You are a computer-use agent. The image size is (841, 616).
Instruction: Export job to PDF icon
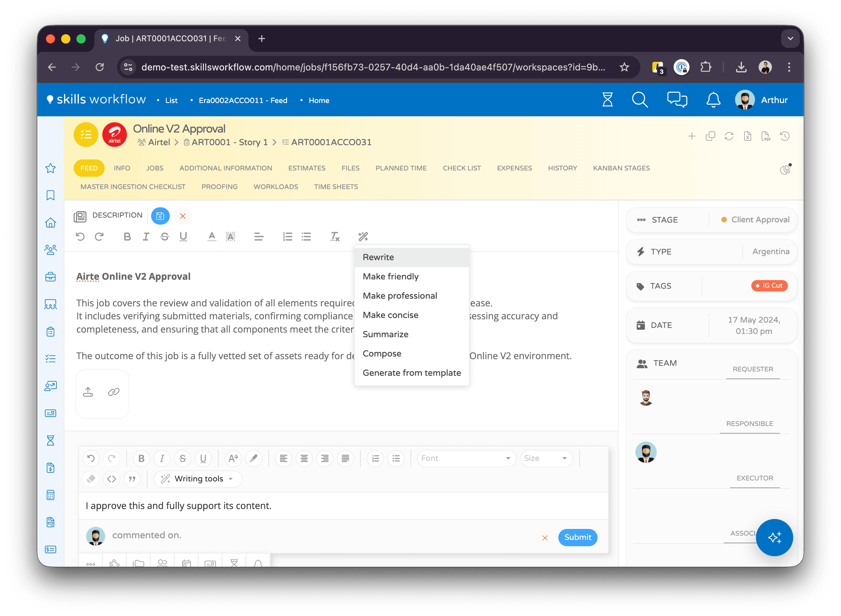[x=766, y=136]
